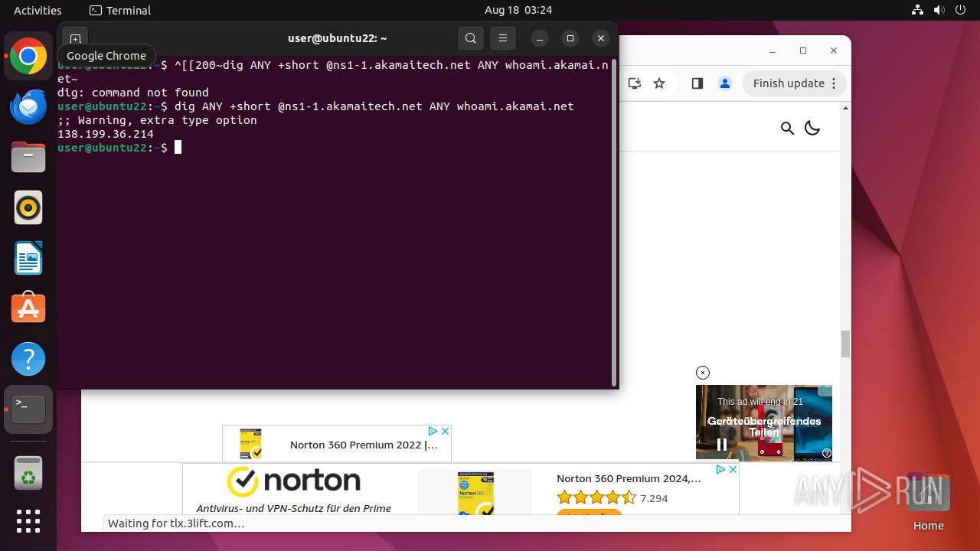Open the Help icon in the dock
Image resolution: width=980 pixels, height=551 pixels.
28,359
